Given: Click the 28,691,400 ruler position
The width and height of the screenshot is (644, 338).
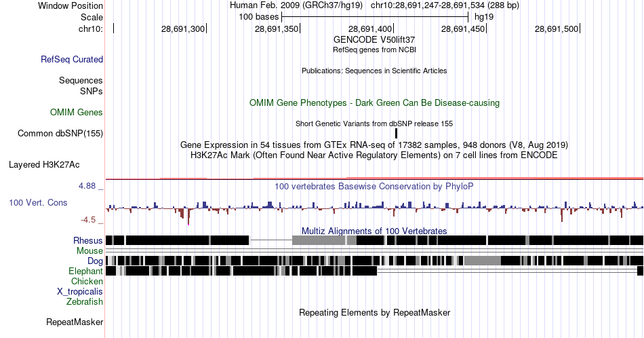Looking at the screenshot, I should [x=370, y=29].
